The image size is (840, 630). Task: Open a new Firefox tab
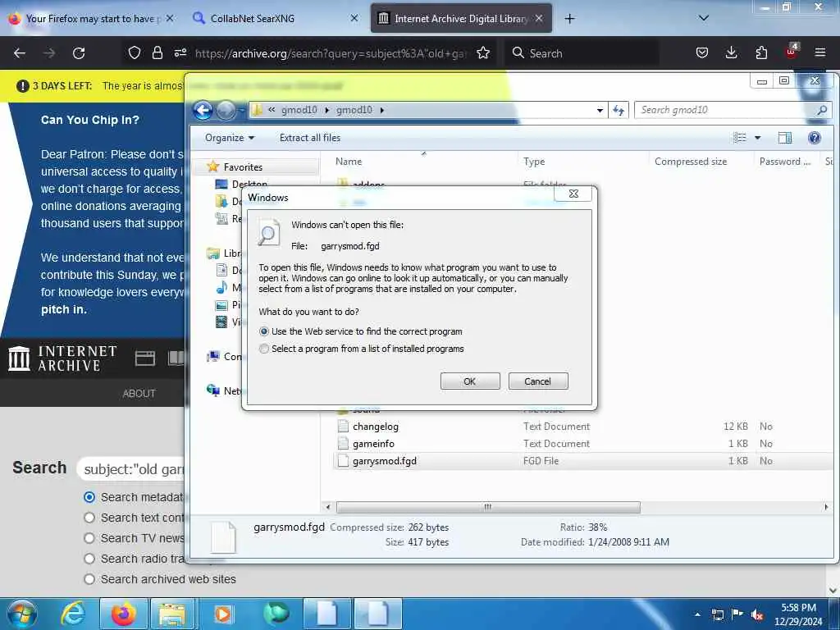point(569,19)
